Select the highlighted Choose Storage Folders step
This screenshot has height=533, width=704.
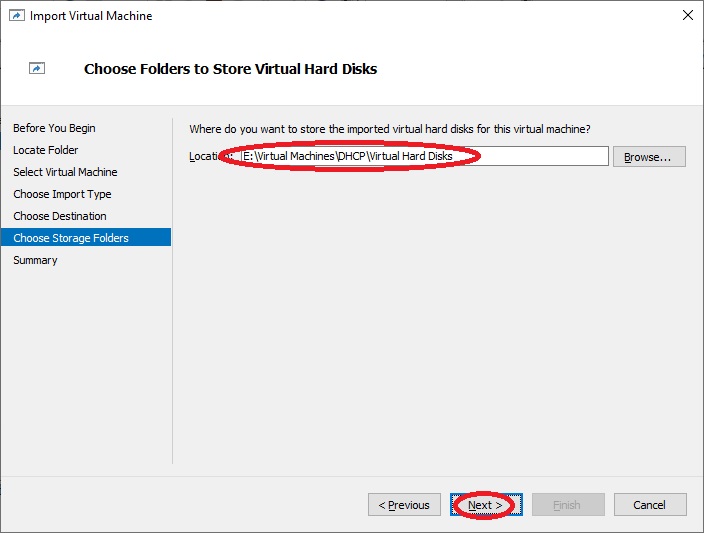(86, 238)
